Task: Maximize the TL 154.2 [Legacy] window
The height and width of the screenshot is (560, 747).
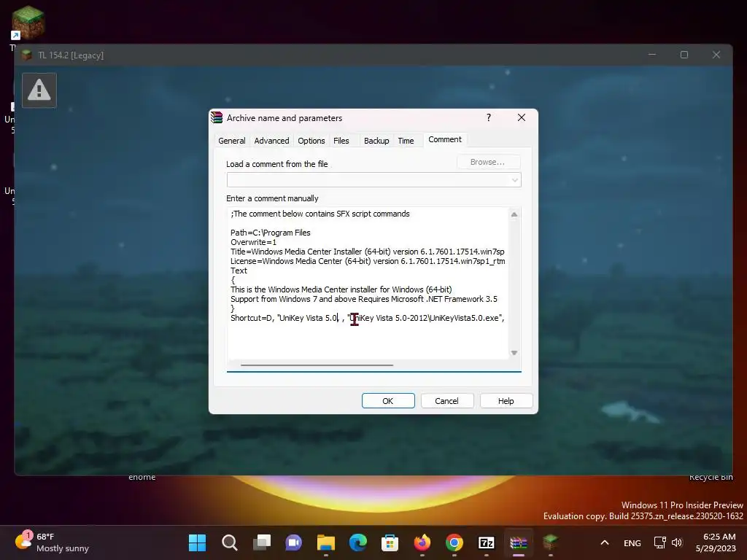Action: point(684,55)
